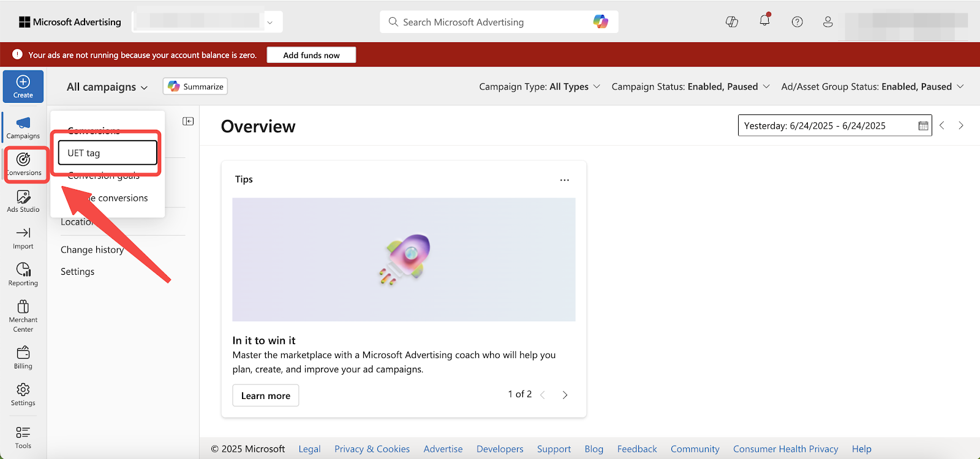Screen dimensions: 980x459
Task: Click Add funds now button
Action: (x=311, y=55)
